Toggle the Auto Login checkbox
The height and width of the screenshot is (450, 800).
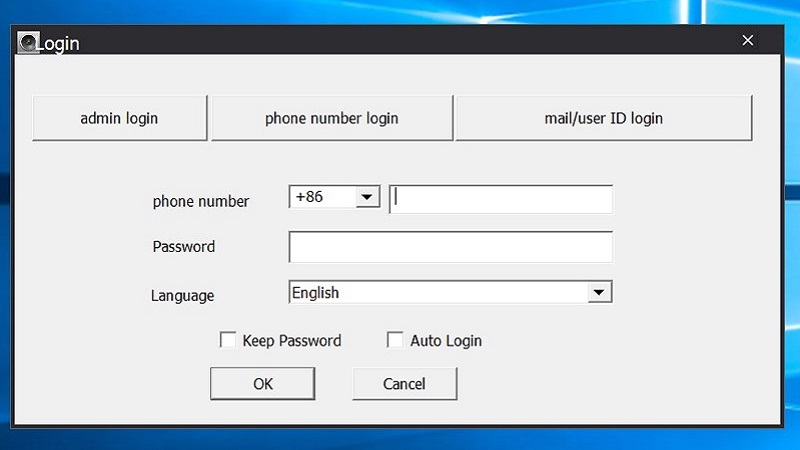coord(395,341)
